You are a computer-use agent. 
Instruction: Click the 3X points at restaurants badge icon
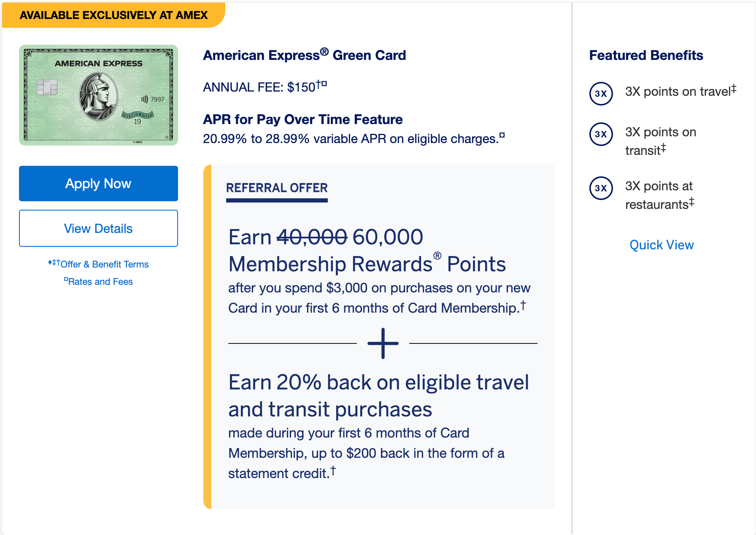(x=601, y=188)
